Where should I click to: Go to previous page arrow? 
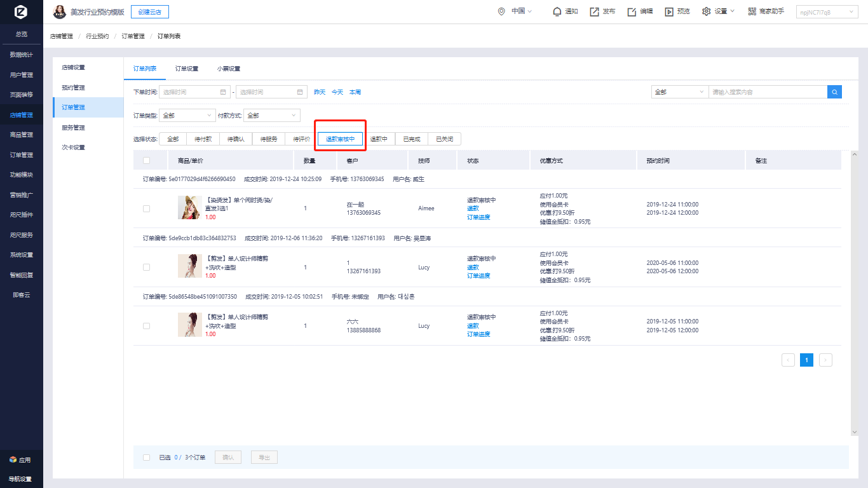(788, 360)
